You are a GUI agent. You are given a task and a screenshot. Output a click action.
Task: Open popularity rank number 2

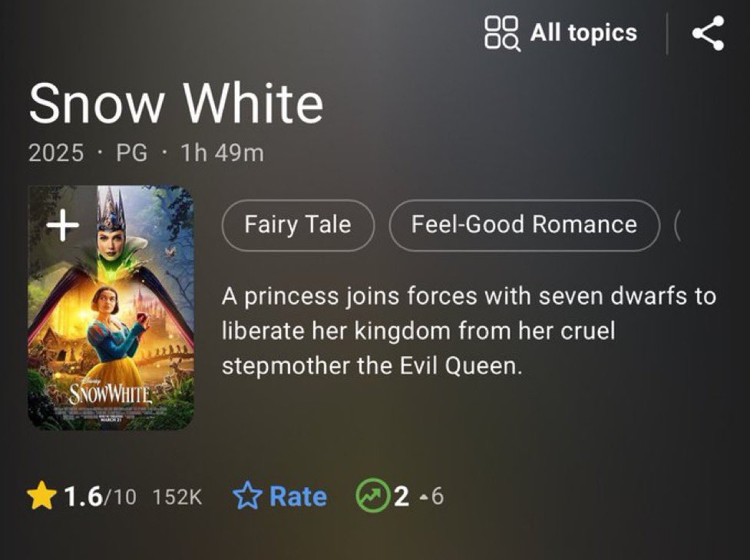(x=401, y=496)
